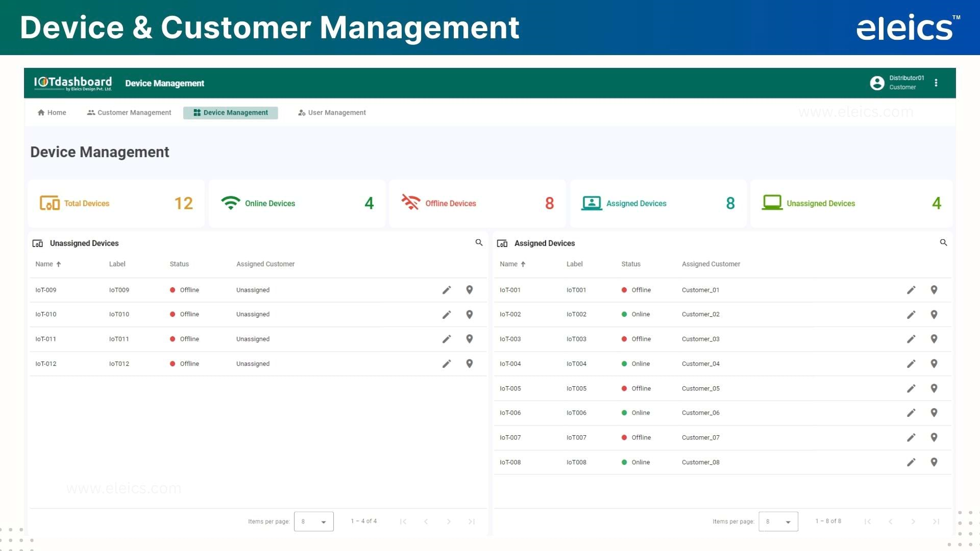Edit device IoT-008 with pencil icon
This screenshot has height=551, width=980.
pyautogui.click(x=911, y=462)
